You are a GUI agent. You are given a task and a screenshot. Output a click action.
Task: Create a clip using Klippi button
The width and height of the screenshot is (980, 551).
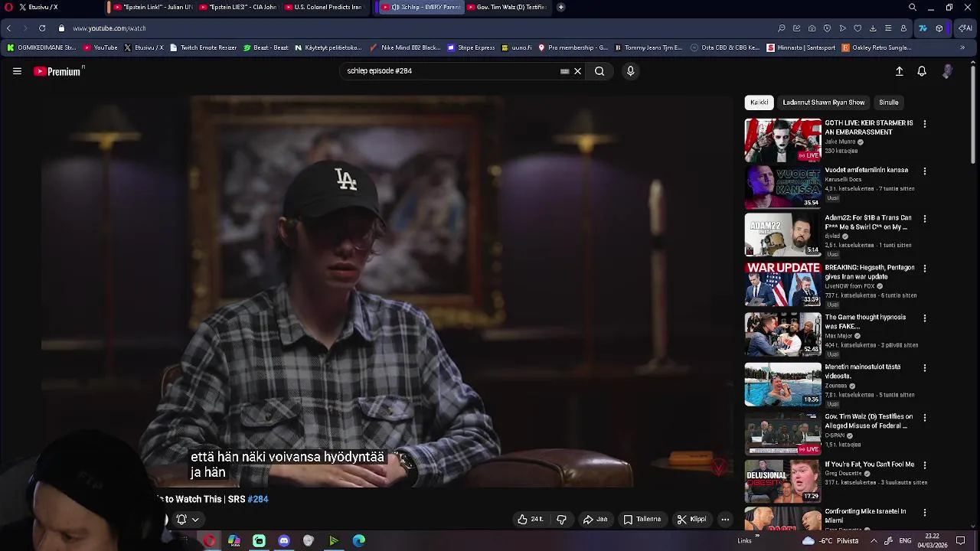pos(691,520)
